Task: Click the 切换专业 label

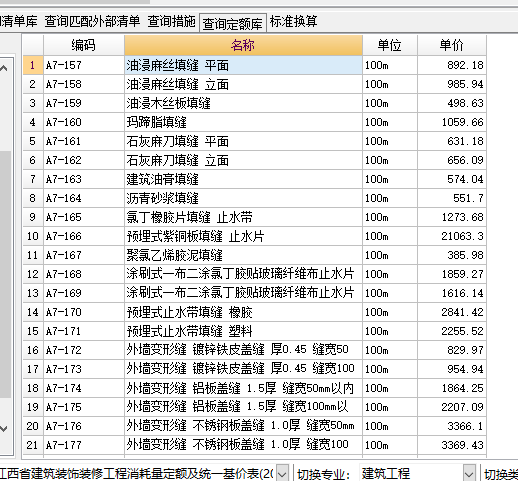Action: point(324,474)
